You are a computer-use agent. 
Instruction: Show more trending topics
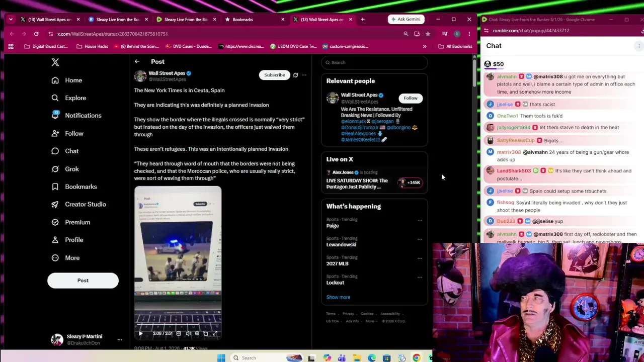[x=338, y=297]
